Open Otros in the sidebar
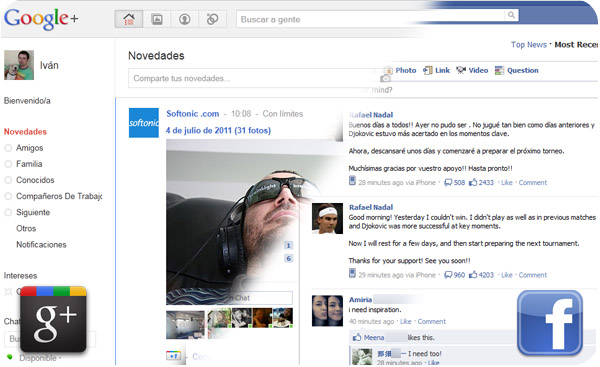Viewport: 600px width, 367px height. [x=26, y=228]
